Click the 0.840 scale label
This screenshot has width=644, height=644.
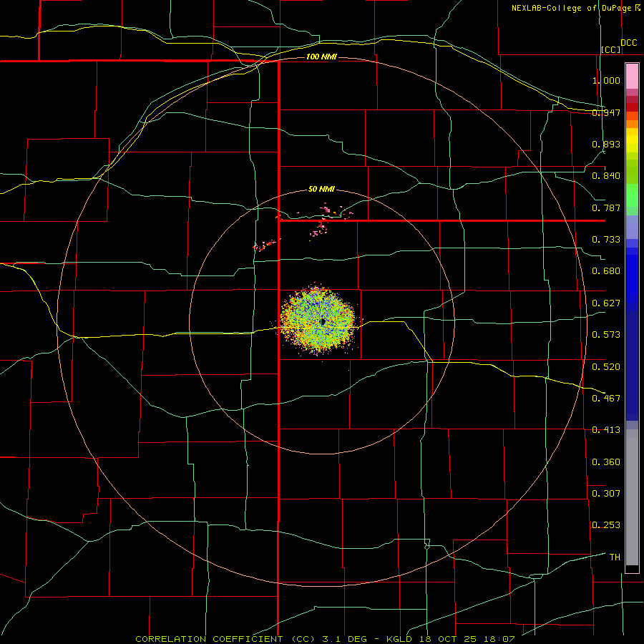point(606,176)
